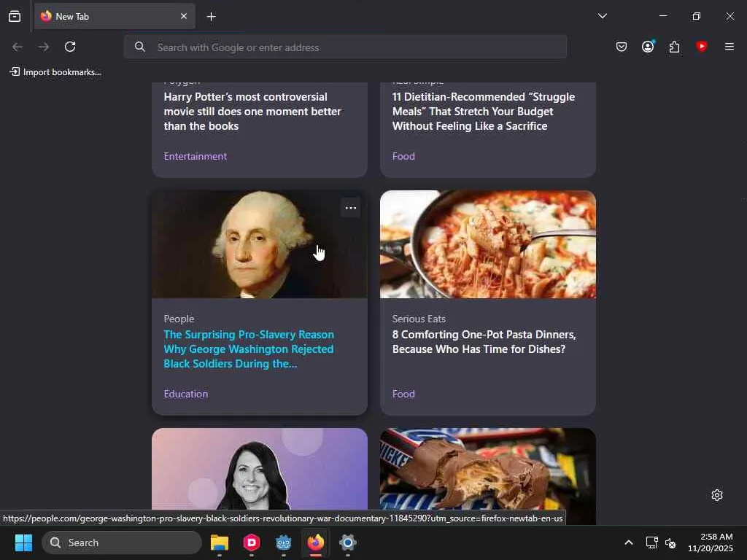Open the pink D app on taskbar
Viewport: 747px width, 560px height.
tap(252, 542)
